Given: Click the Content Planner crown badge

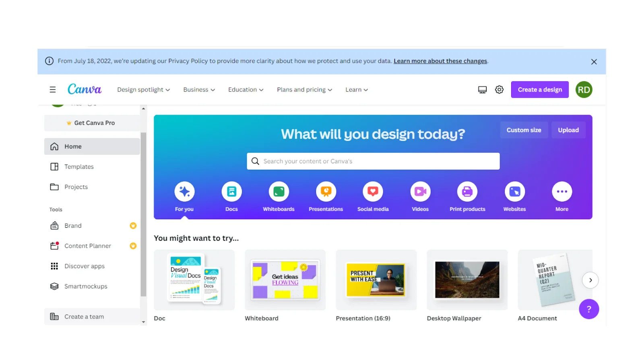Looking at the screenshot, I should 133,246.
